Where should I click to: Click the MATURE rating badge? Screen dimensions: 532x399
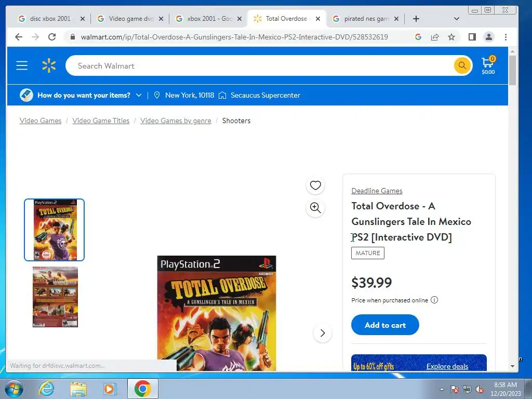(368, 253)
